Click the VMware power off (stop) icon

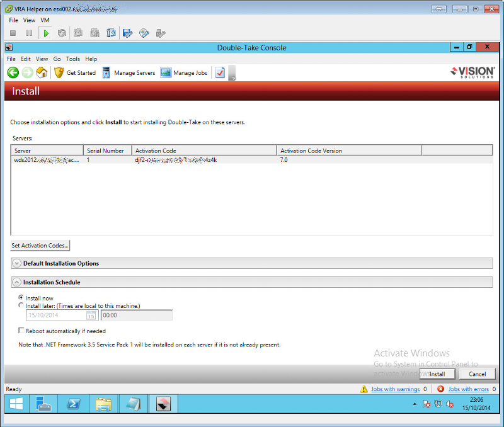[x=13, y=33]
